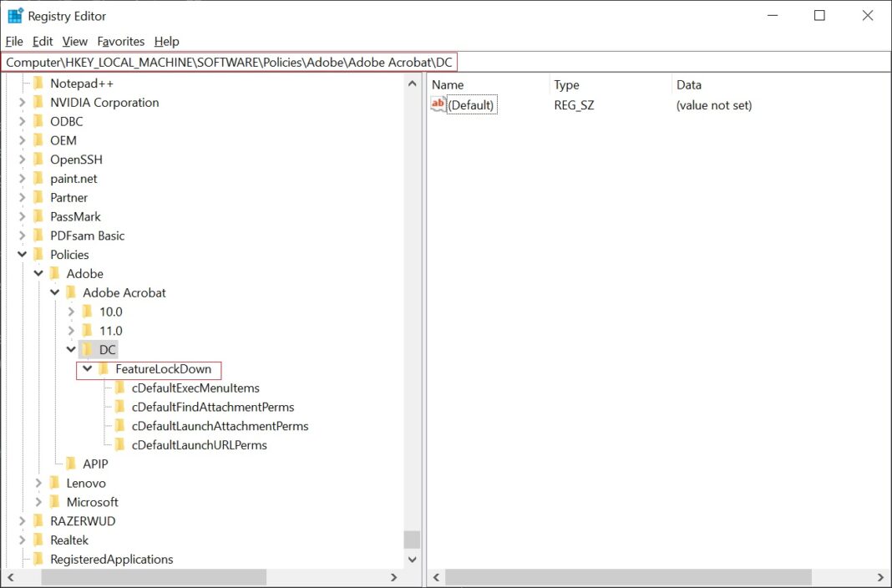This screenshot has width=892, height=588.
Task: Click the ab string icon beside (Default)
Action: click(438, 104)
